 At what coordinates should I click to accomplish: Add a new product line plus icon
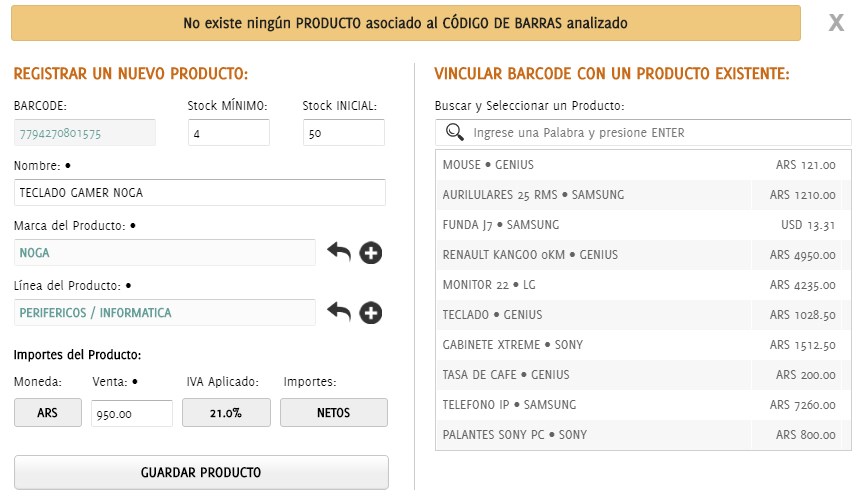(x=371, y=313)
